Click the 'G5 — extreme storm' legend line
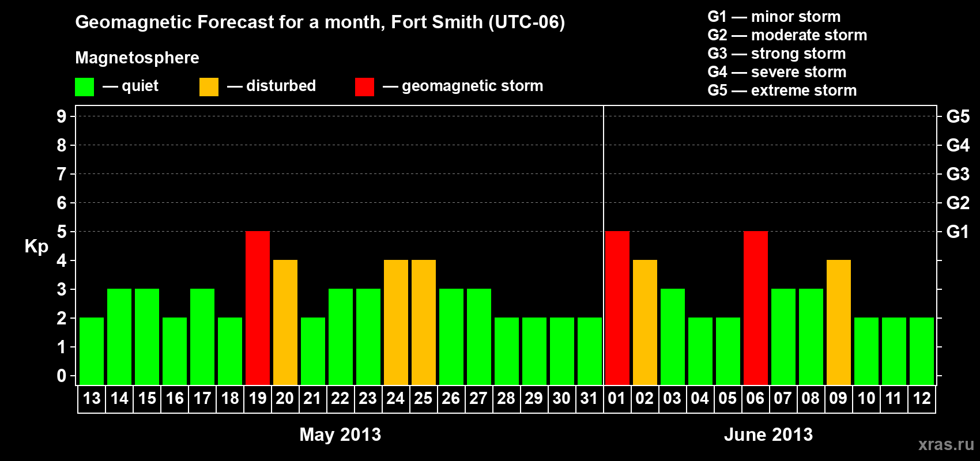The image size is (980, 461). coord(782,90)
